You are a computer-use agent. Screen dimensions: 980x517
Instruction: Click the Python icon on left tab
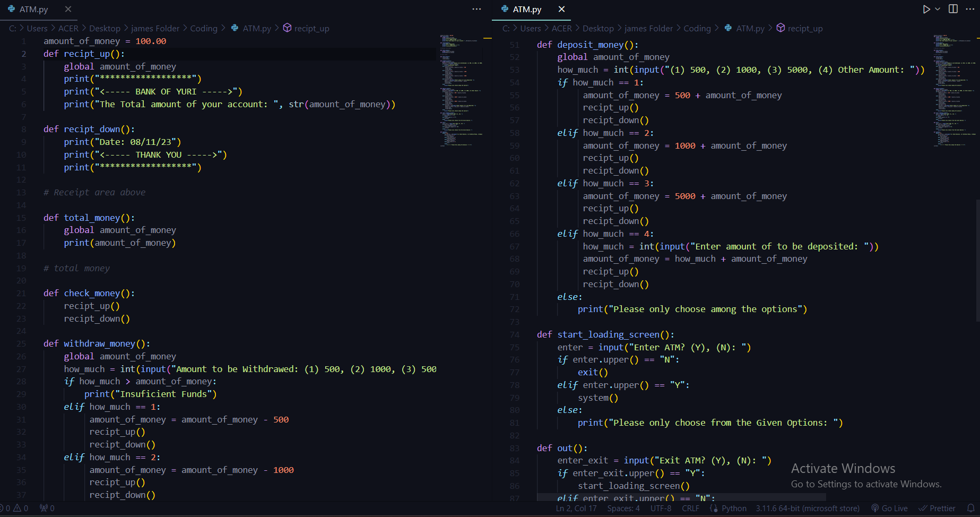coord(11,9)
